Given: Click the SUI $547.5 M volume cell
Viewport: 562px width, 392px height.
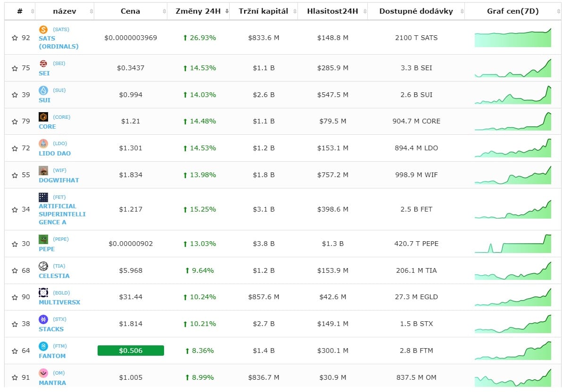Looking at the screenshot, I should [332, 95].
